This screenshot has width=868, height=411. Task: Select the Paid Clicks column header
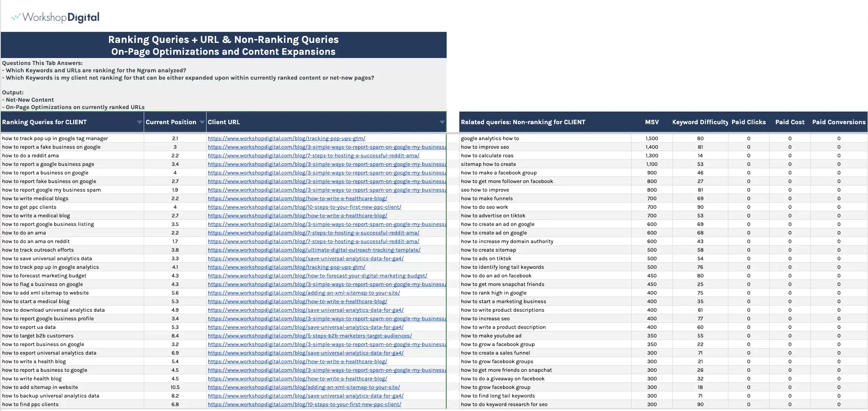point(748,122)
